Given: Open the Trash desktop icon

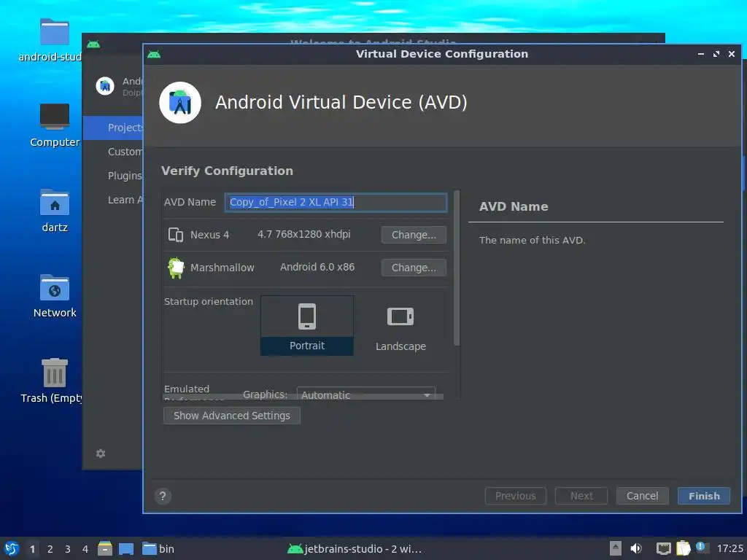Looking at the screenshot, I should [x=52, y=381].
